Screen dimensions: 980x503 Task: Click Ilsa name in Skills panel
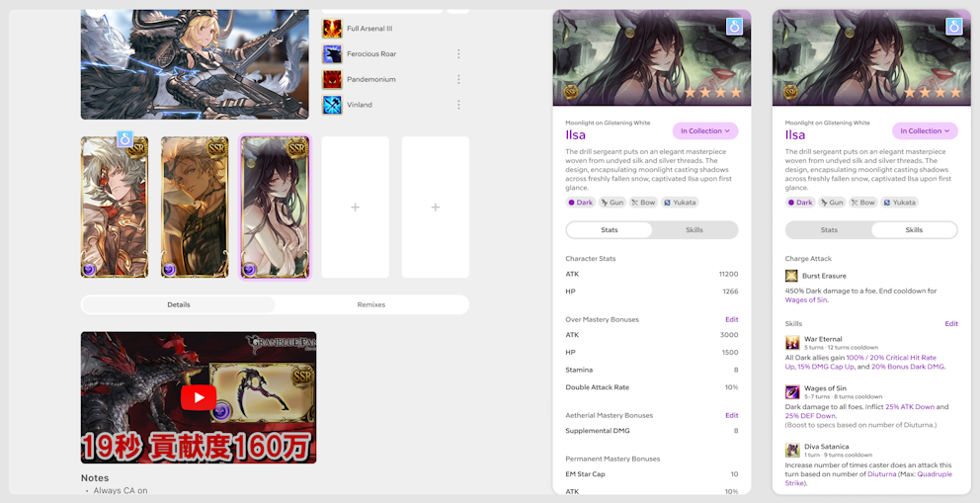point(795,135)
